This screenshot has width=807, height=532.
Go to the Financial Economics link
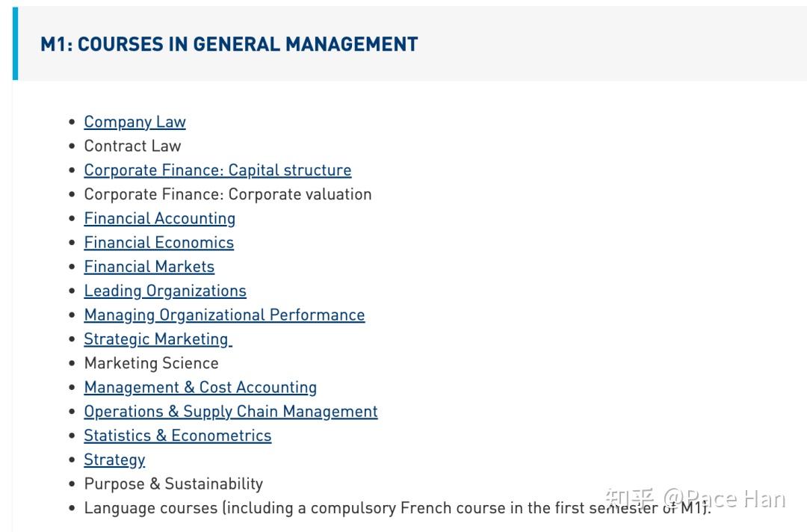pos(158,243)
